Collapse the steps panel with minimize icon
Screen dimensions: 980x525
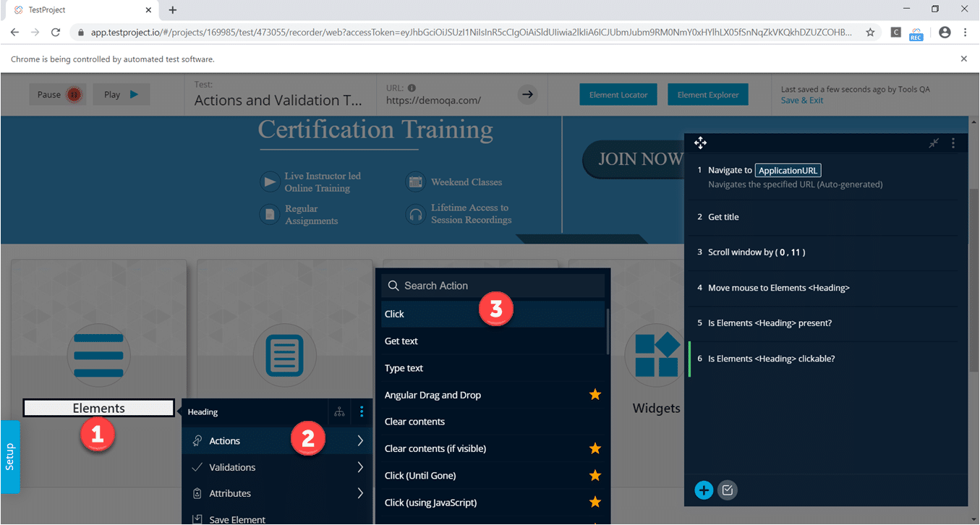pyautogui.click(x=934, y=143)
